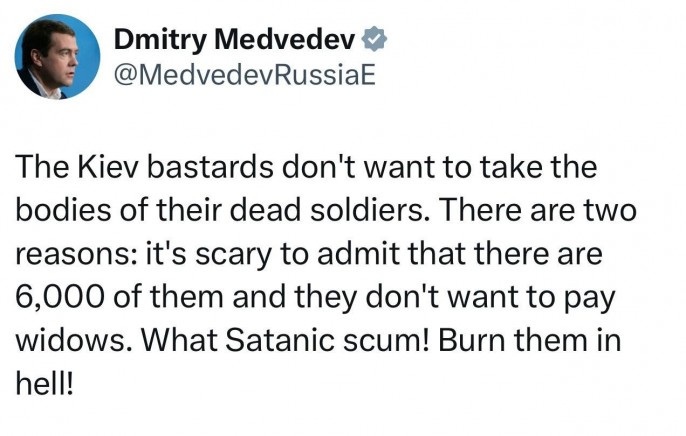Open the profile avatar photo

(57, 56)
